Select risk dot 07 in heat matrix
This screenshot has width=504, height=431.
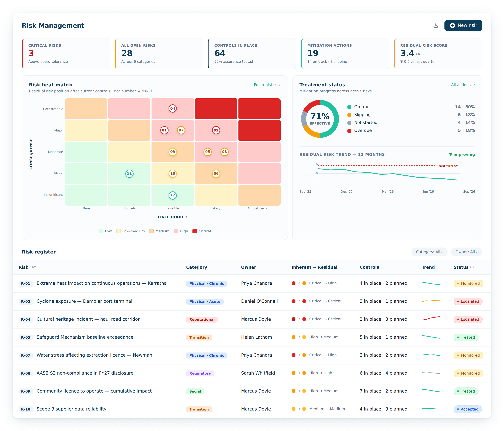(x=181, y=130)
